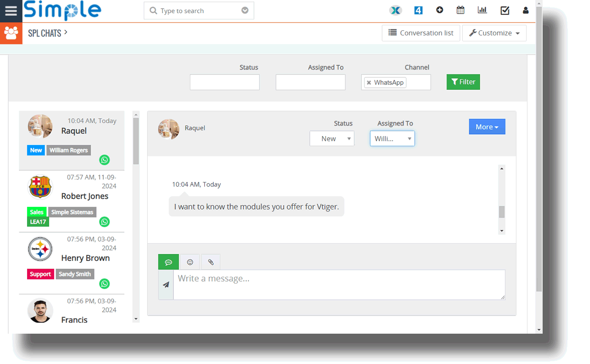
Task: Open Raquel's conversation in the list
Action: 72,140
